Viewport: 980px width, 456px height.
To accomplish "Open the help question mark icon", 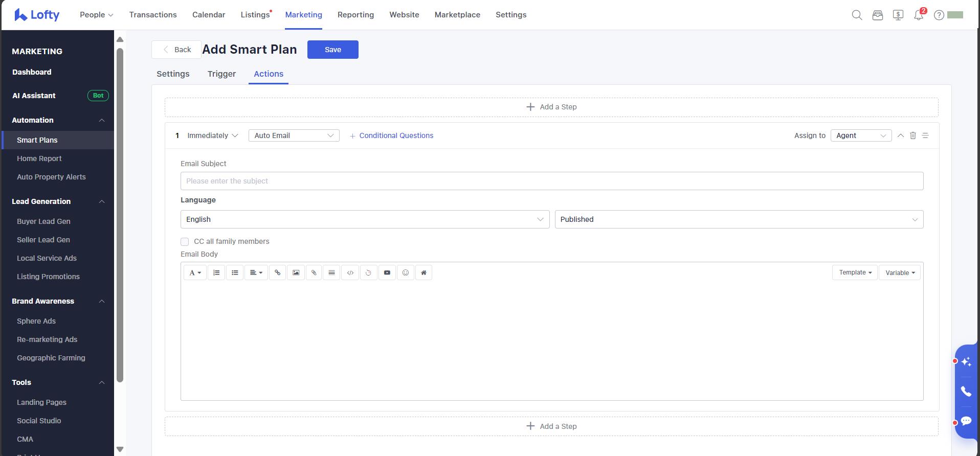I will tap(939, 15).
